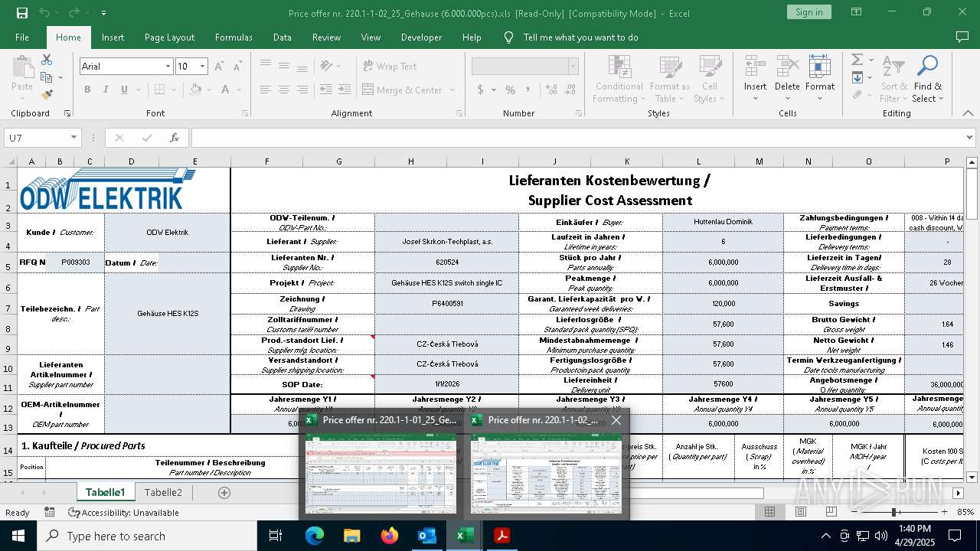The width and height of the screenshot is (980, 551).
Task: Click Merge & Center
Action: coord(403,90)
